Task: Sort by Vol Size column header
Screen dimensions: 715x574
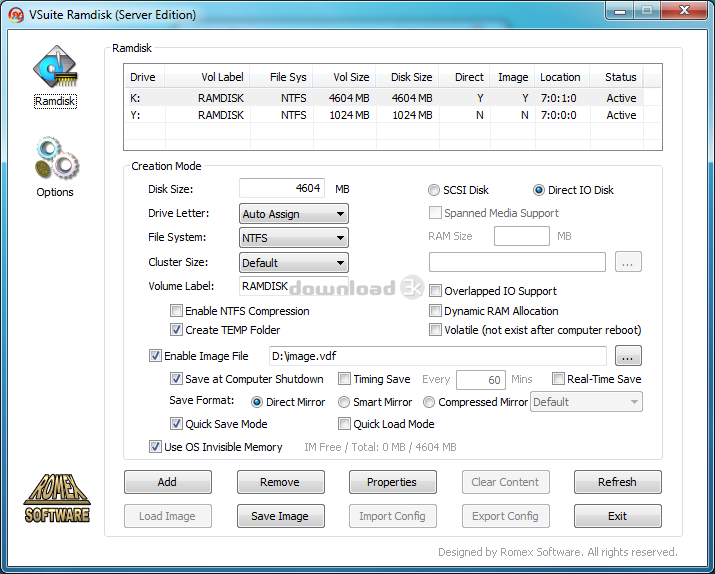Action: coord(351,77)
